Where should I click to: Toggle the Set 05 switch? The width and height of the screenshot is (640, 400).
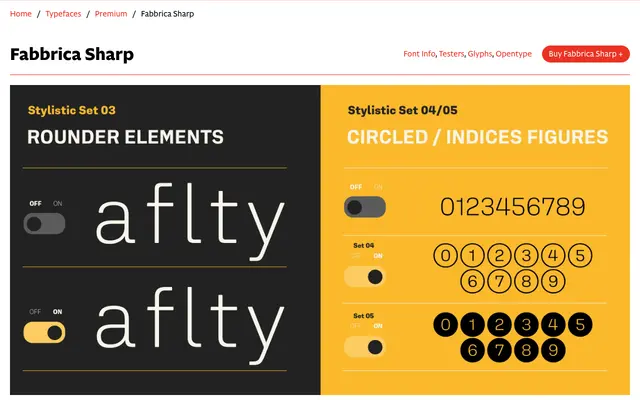[365, 347]
